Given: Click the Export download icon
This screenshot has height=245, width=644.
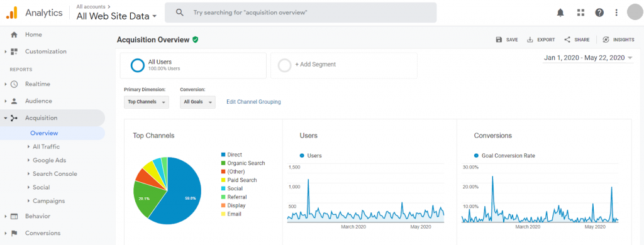Looking at the screenshot, I should click(x=530, y=40).
